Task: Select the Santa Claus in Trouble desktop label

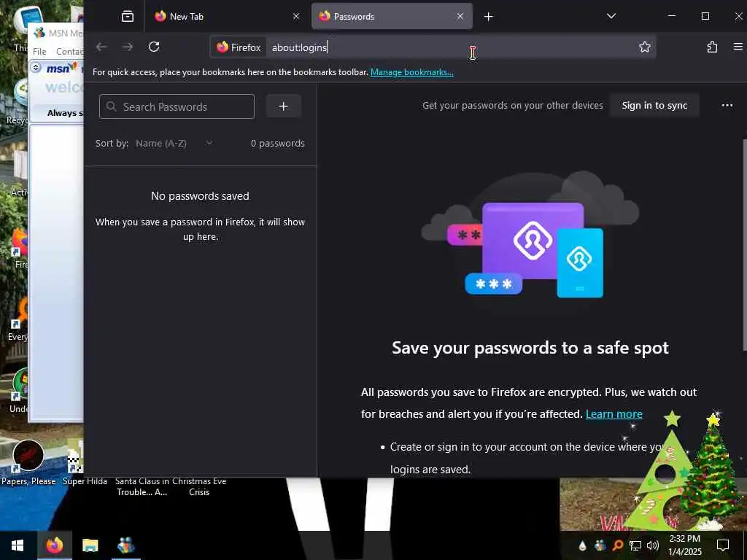Action: pos(142,486)
